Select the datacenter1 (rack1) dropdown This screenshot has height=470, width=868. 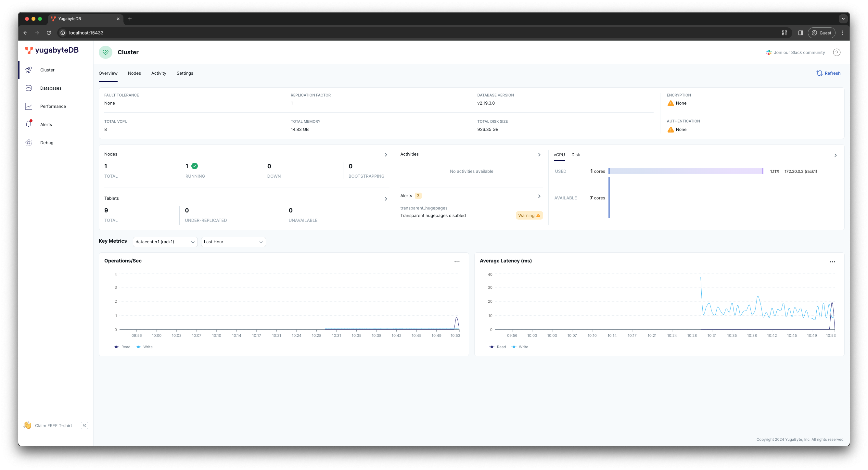[165, 241]
